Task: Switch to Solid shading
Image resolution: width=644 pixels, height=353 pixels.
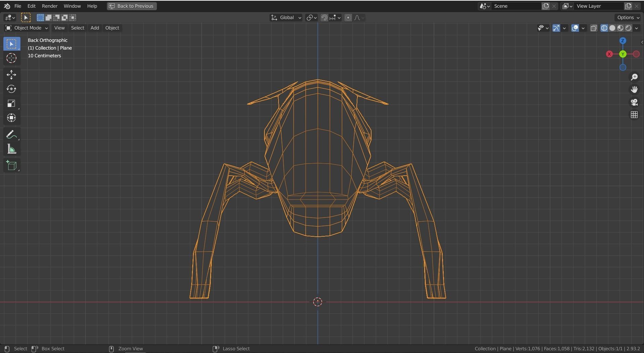Action: [x=612, y=28]
